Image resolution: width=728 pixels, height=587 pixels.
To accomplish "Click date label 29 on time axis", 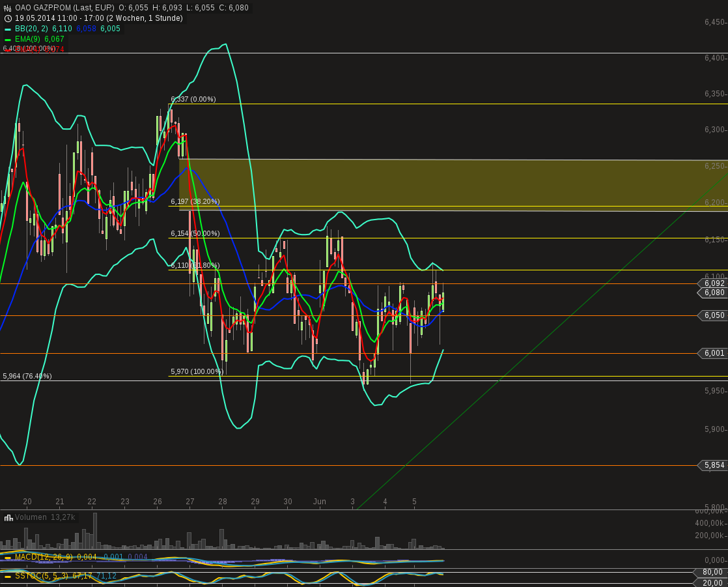I will [x=255, y=502].
